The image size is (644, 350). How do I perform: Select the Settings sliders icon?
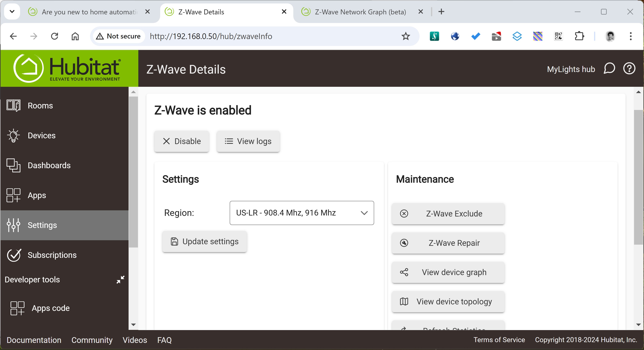14,225
